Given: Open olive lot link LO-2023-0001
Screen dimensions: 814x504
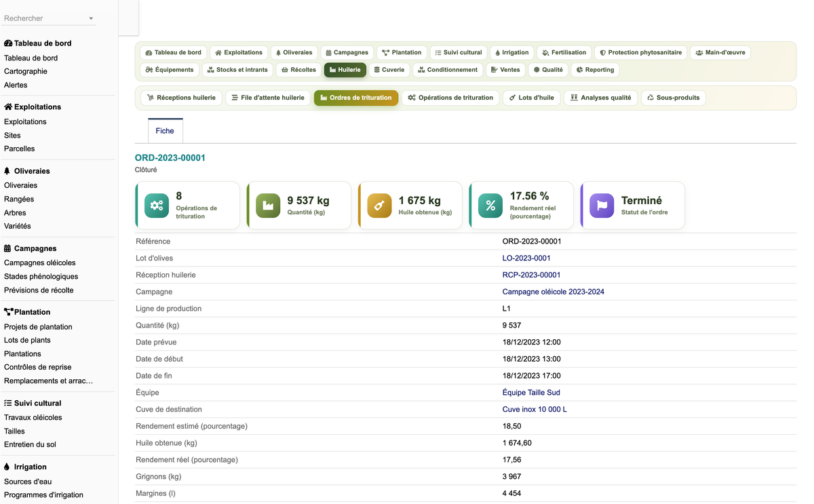Looking at the screenshot, I should click(526, 258).
